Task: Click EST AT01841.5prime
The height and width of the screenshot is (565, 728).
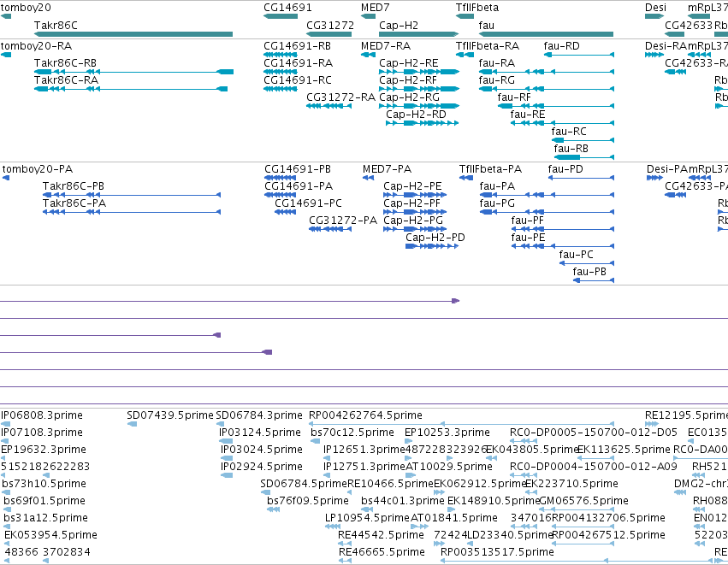Action: pyautogui.click(x=419, y=527)
